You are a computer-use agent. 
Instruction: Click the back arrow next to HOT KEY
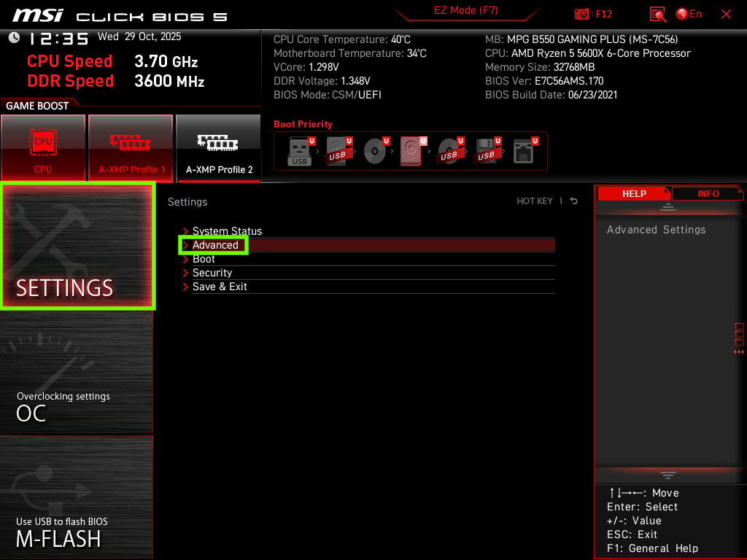573,201
